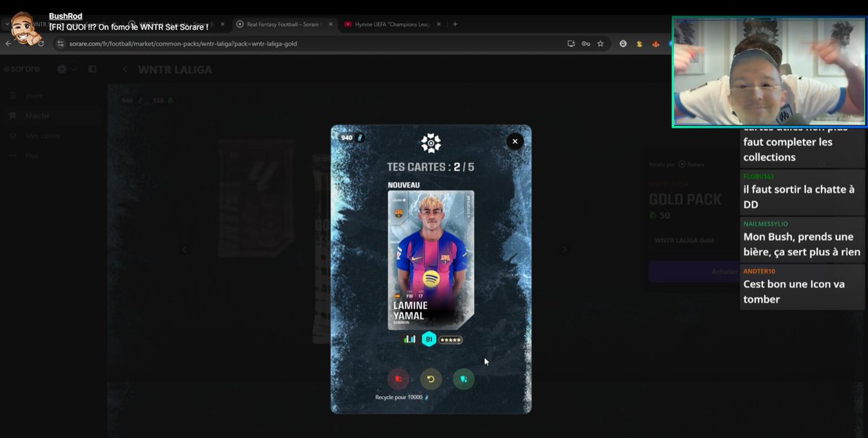Click the dimmed 550 currency balance in page header
The height and width of the screenshot is (438, 868).
pos(162,101)
